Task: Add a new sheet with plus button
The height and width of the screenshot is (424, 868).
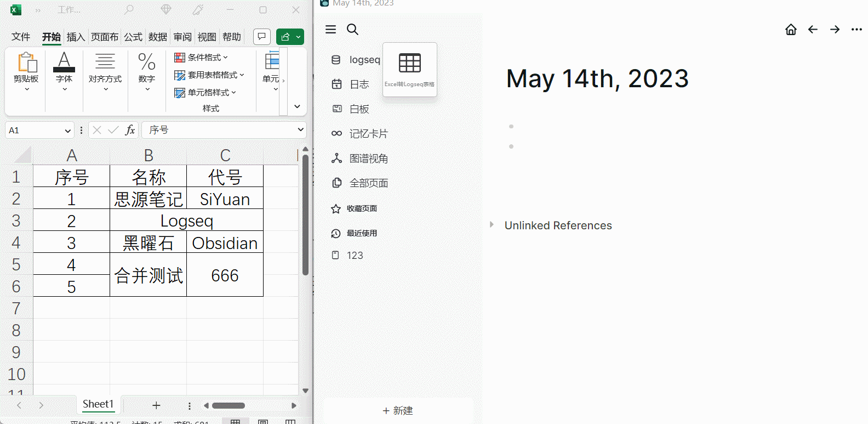Action: 156,405
